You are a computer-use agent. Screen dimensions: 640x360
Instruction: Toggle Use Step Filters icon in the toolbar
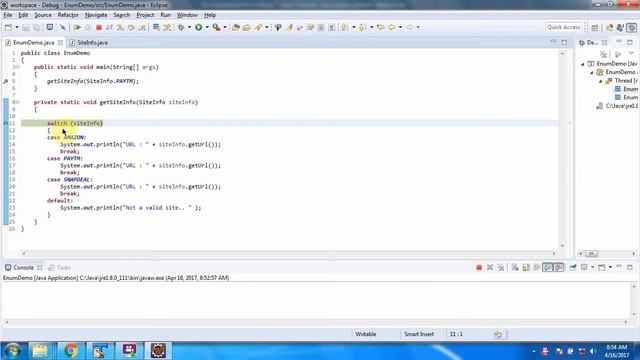[x=167, y=27]
